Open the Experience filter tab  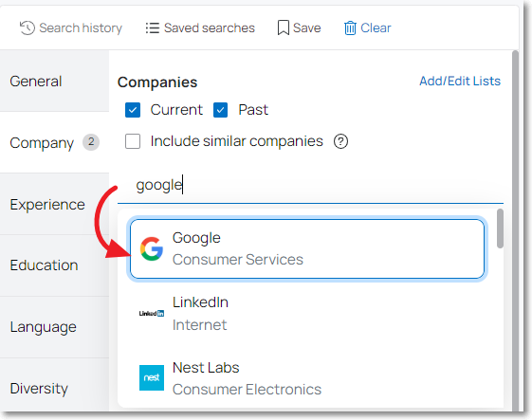point(54,204)
